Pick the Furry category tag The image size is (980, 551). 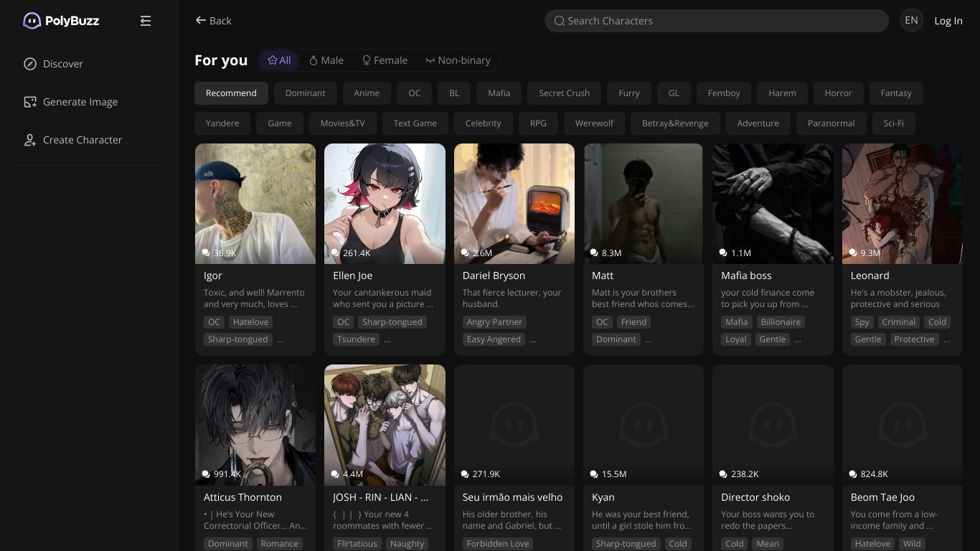coord(629,93)
